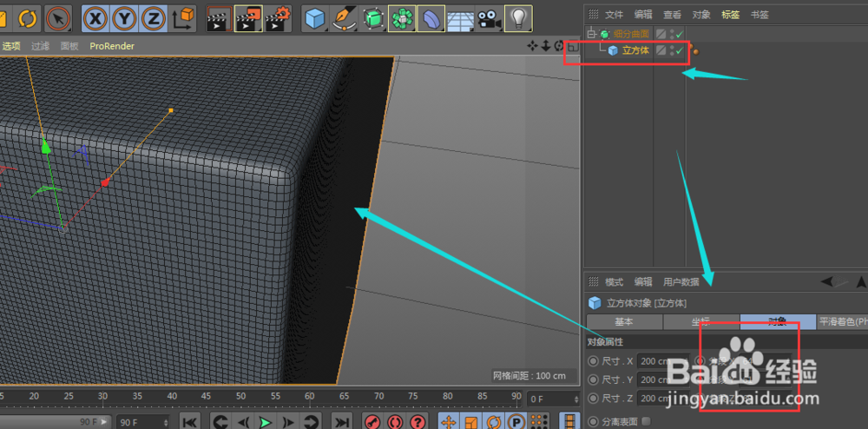
Task: Open the green array modeling objects icon
Action: (x=402, y=19)
